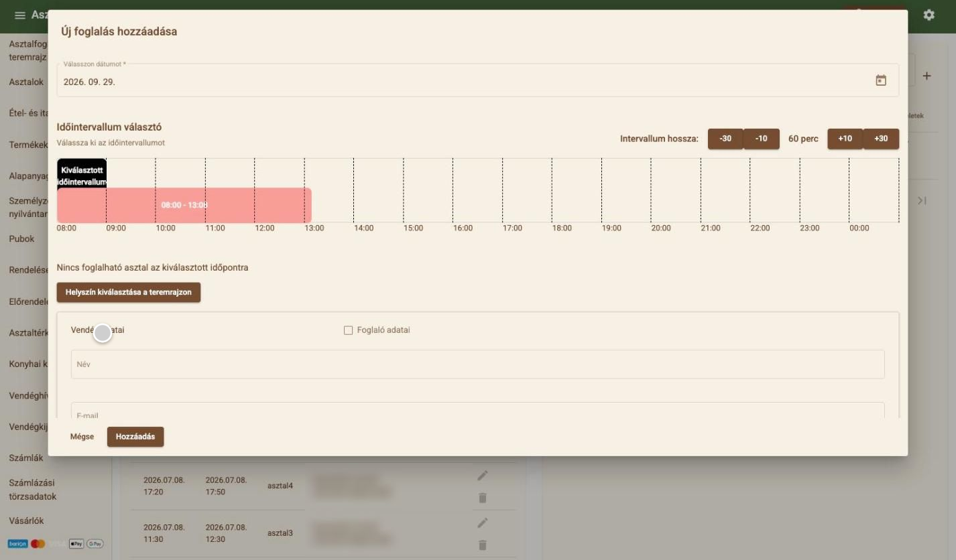Image resolution: width=956 pixels, height=560 pixels.
Task: Click the 15:00 timeline marker
Action: click(x=414, y=228)
